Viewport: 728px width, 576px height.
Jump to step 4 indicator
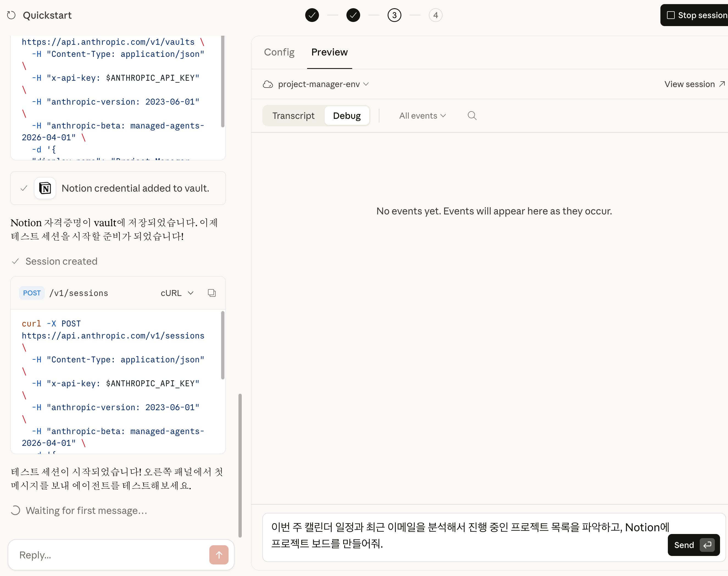(435, 15)
